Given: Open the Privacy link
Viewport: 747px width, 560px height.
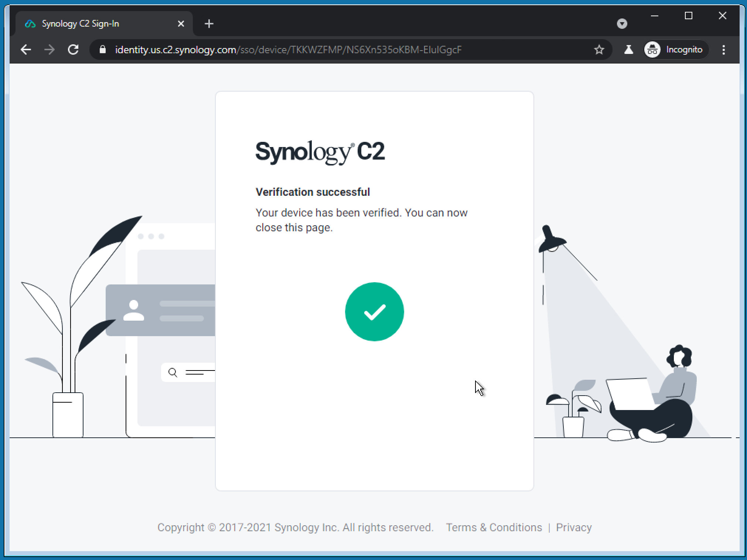Looking at the screenshot, I should (574, 527).
